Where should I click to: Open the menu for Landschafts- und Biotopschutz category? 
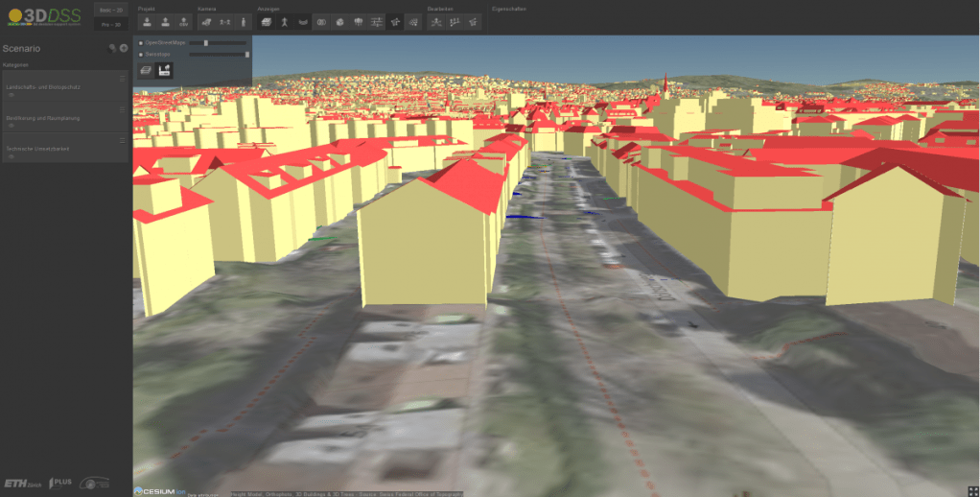point(123,77)
